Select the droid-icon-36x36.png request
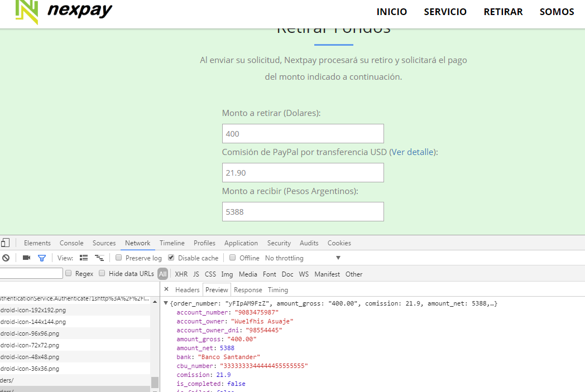585x392 pixels. pyautogui.click(x=75, y=369)
